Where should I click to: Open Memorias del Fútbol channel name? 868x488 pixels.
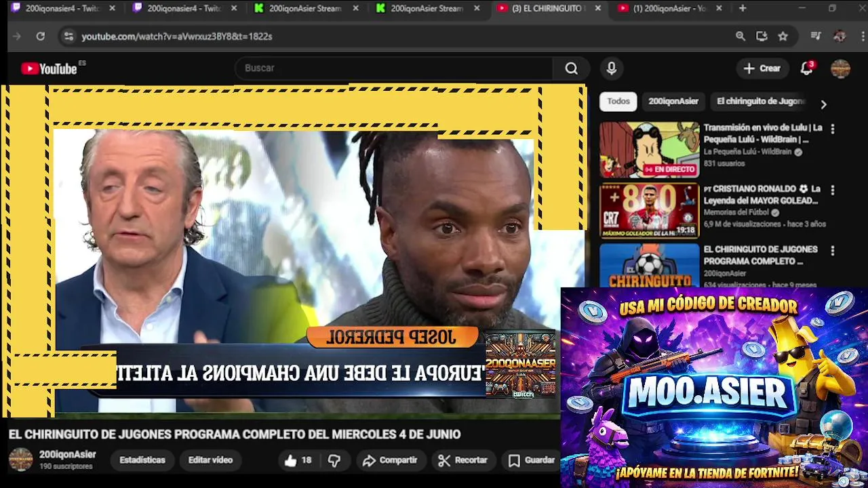coord(736,213)
